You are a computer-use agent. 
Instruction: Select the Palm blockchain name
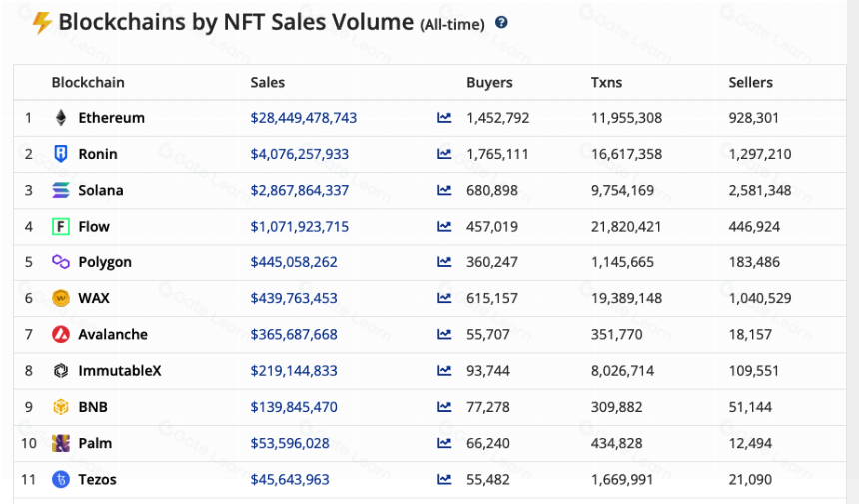pos(95,443)
